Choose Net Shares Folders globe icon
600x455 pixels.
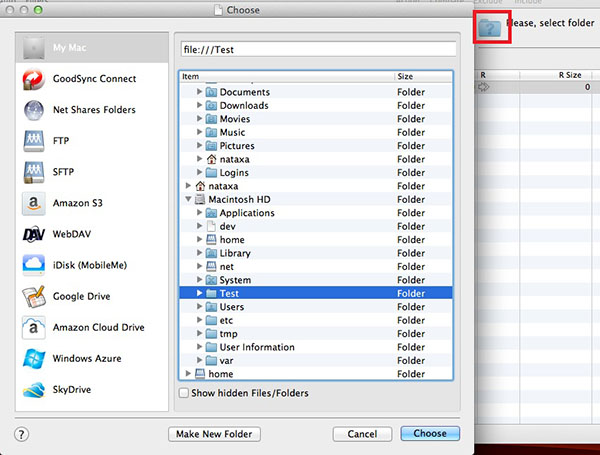34,110
